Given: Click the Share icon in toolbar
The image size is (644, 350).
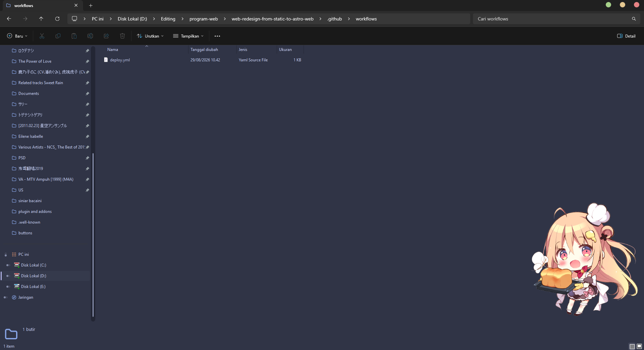Looking at the screenshot, I should [106, 36].
